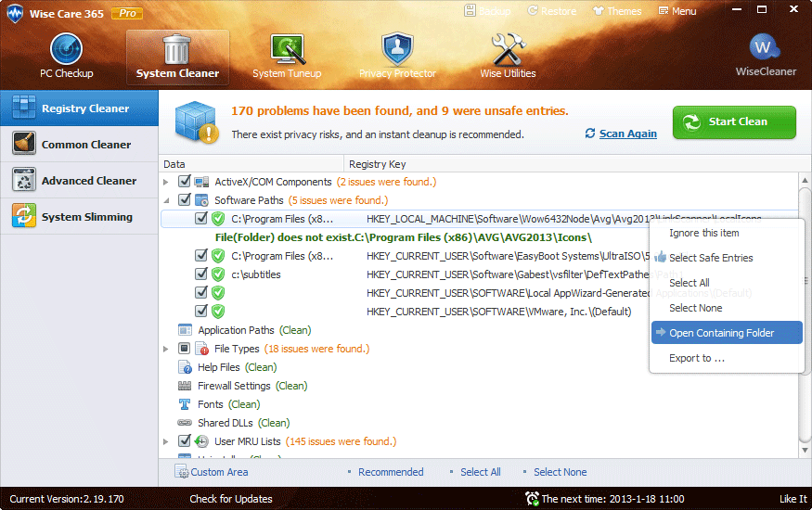812x510 pixels.
Task: Toggle the File Types checkbox
Action: click(185, 349)
